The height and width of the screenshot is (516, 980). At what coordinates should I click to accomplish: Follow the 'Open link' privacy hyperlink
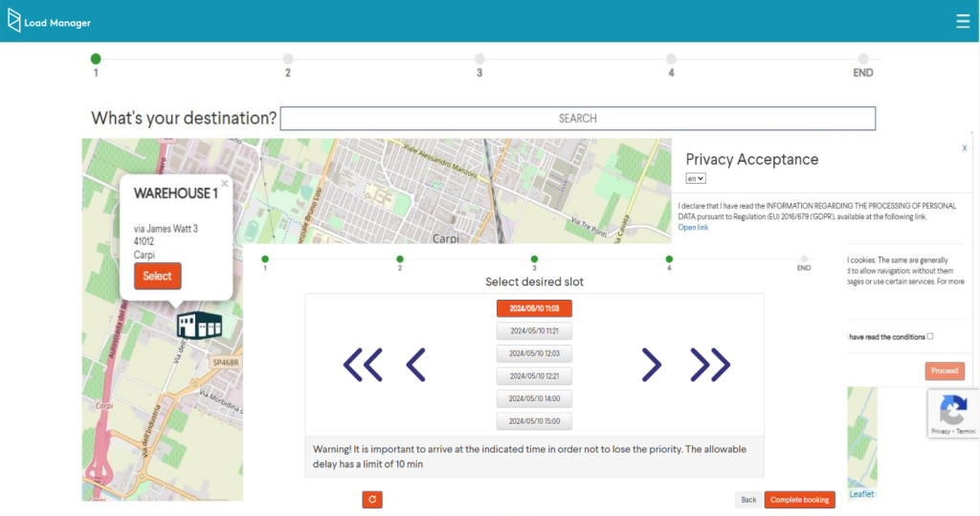(x=693, y=228)
